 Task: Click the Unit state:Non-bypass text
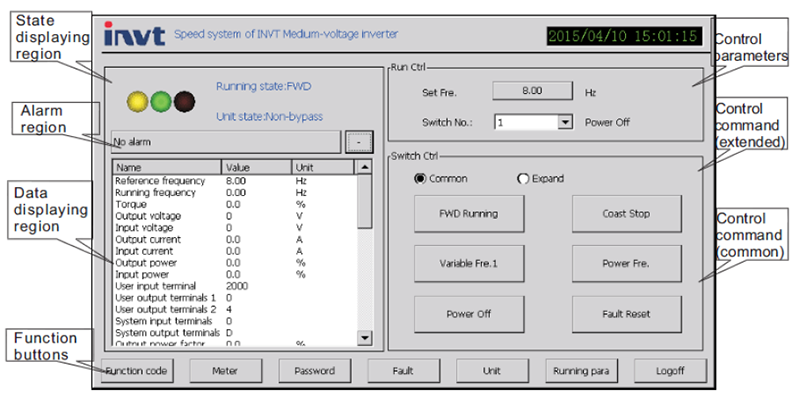click(x=269, y=116)
